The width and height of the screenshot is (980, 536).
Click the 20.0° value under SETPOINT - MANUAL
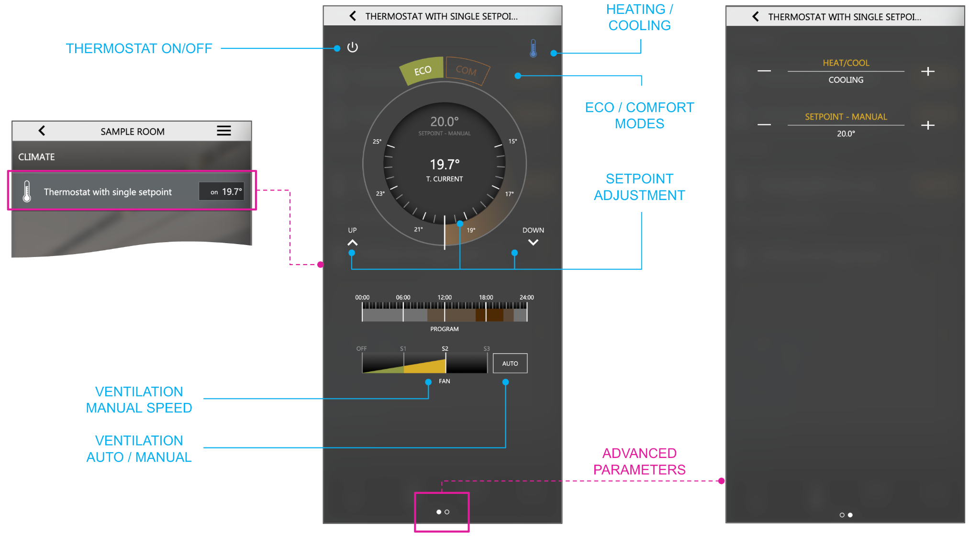click(846, 134)
